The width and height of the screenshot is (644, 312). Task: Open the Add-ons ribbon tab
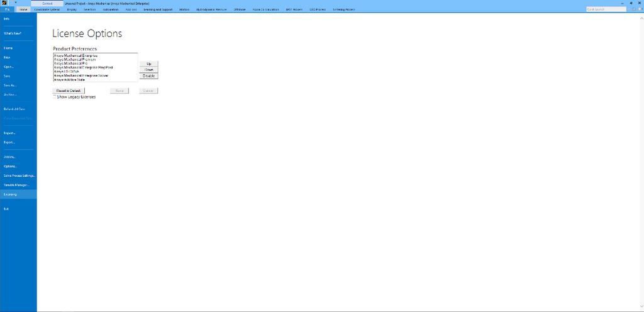[x=131, y=9]
